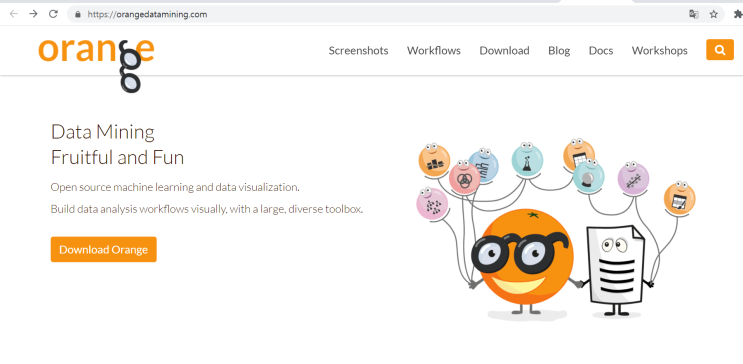Open the translate page icon
Image resolution: width=743 pixels, height=364 pixels.
click(694, 14)
